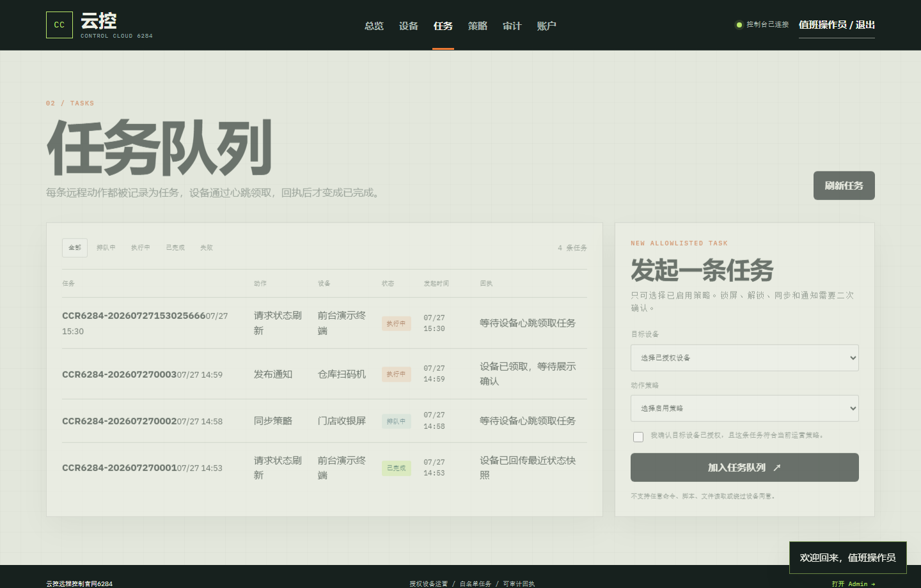Select the 任务 navigation tab
Image resolution: width=921 pixels, height=588 pixels.
pyautogui.click(x=443, y=26)
